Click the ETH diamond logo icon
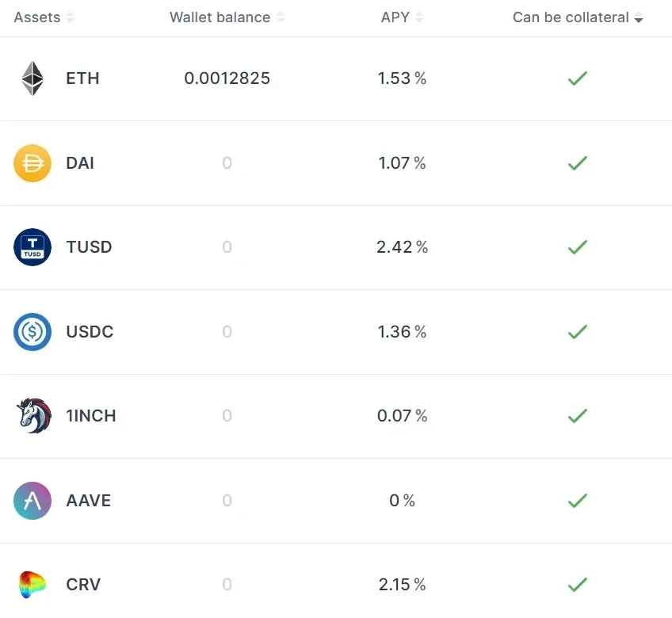672x618 pixels. tap(32, 78)
